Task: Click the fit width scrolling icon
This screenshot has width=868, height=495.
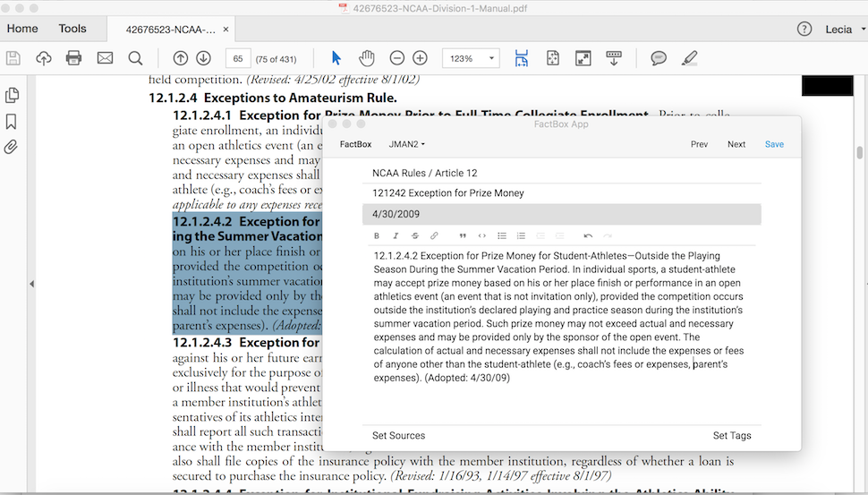Action: [x=522, y=58]
